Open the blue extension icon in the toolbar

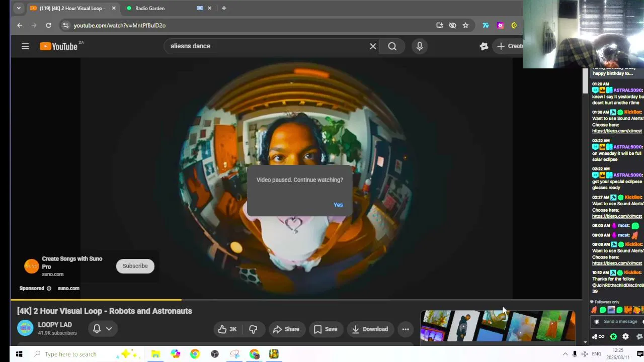[486, 25]
